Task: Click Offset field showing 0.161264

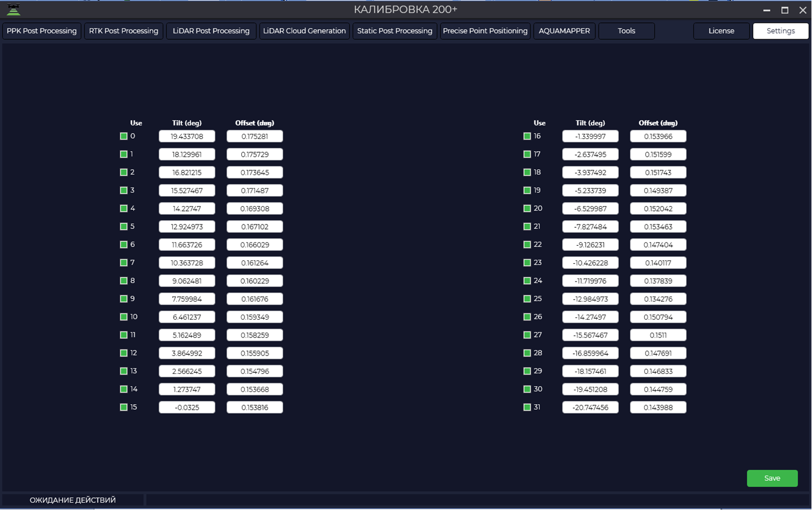Action: point(255,263)
